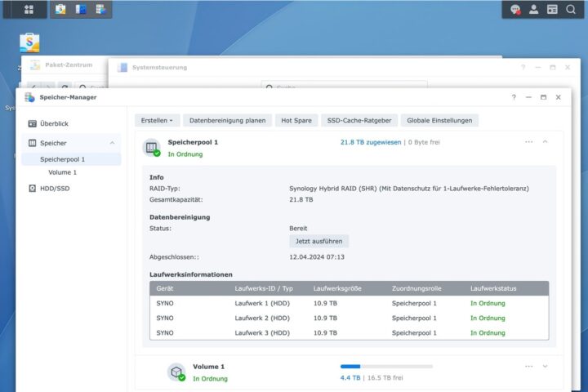Expand the Volume 1 details
Screen dimensions: 588x392
point(546,367)
